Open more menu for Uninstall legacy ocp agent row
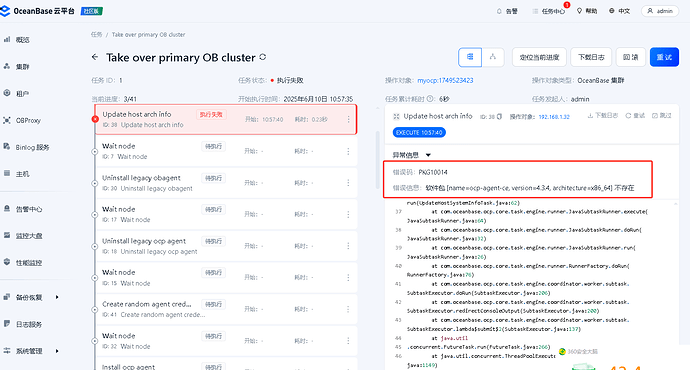690x370 pixels. coord(348,246)
